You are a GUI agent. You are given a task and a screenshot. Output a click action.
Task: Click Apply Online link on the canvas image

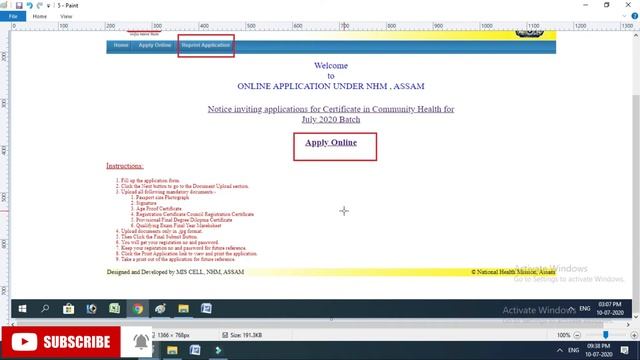(331, 142)
